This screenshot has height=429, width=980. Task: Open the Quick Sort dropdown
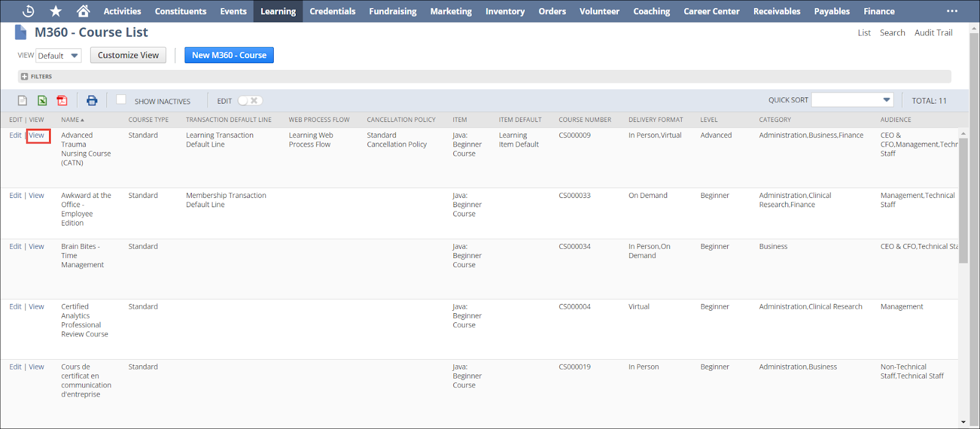click(x=852, y=100)
